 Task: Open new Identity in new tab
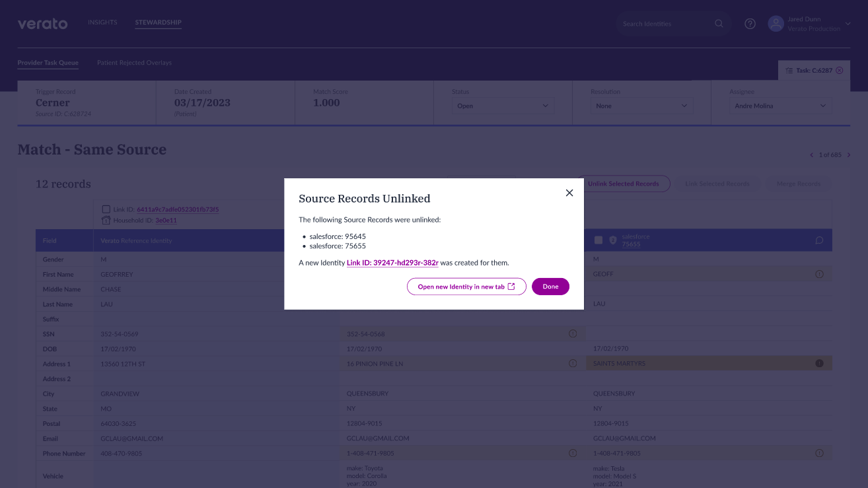pos(466,287)
